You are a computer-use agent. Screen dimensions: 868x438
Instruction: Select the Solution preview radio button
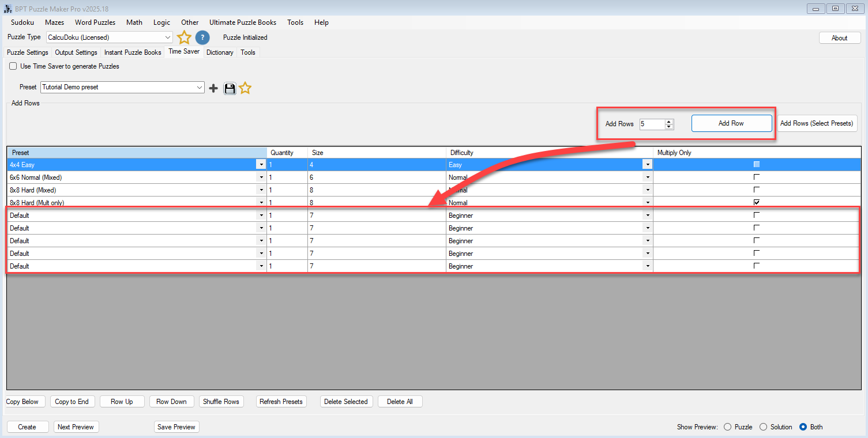click(x=764, y=427)
